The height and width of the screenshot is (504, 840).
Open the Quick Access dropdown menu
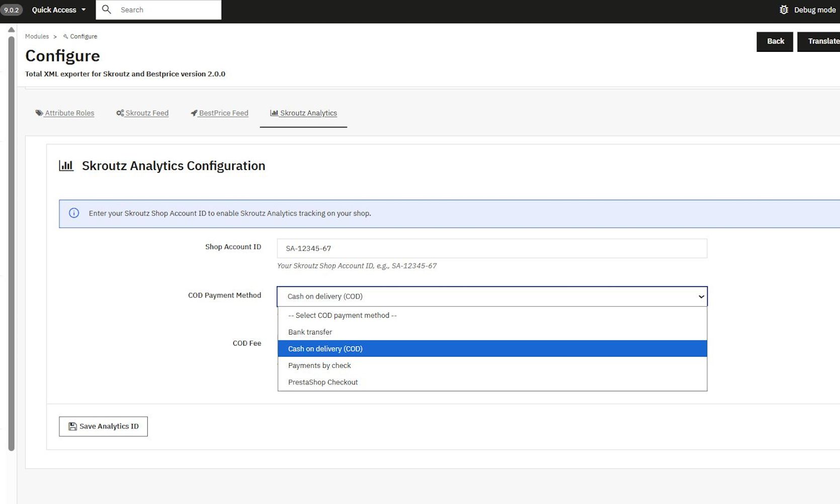pos(58,10)
